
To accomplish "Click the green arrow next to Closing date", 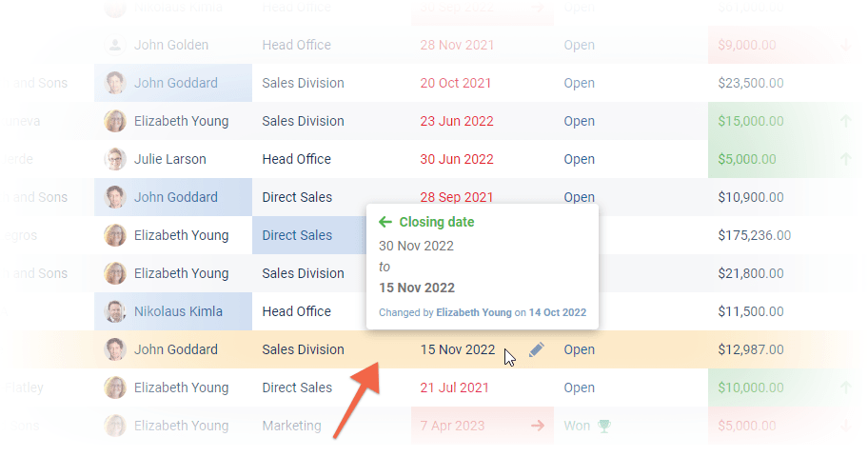I will pyautogui.click(x=385, y=222).
